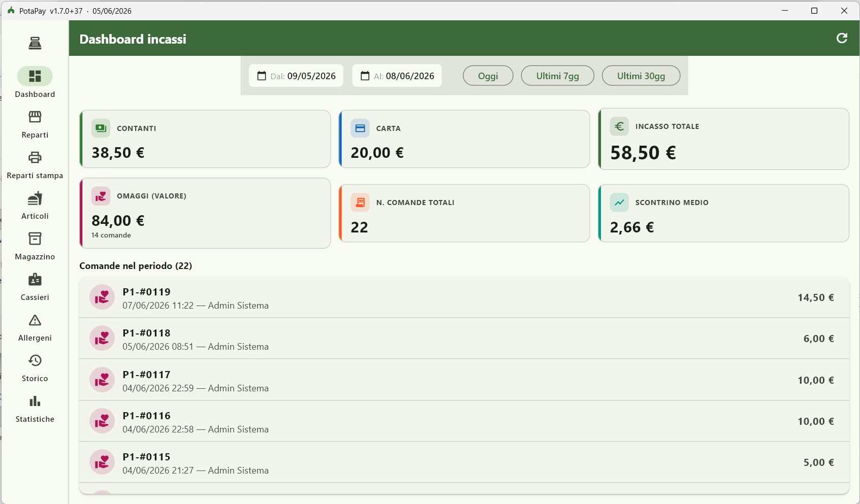This screenshot has height=504, width=860.
Task: Filter by Ultimi 30gg
Action: (x=641, y=76)
